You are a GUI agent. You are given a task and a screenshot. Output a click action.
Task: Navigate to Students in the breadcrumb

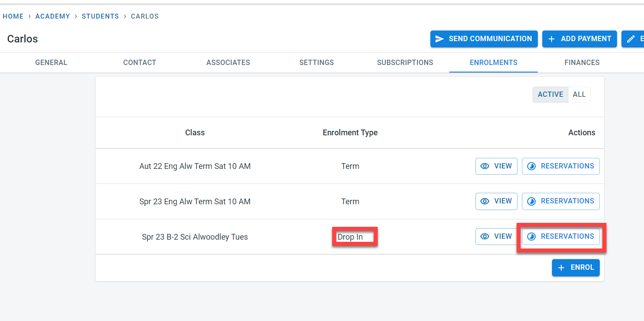click(x=100, y=16)
